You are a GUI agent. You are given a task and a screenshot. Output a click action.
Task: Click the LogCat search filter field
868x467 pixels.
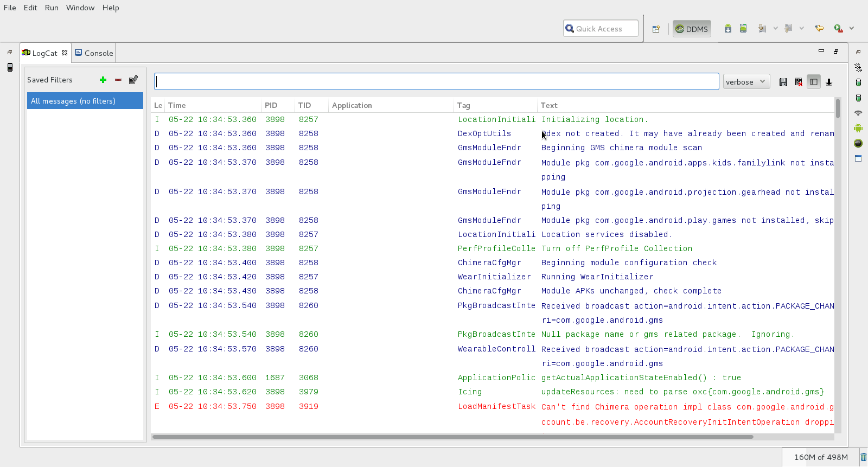[x=437, y=81]
